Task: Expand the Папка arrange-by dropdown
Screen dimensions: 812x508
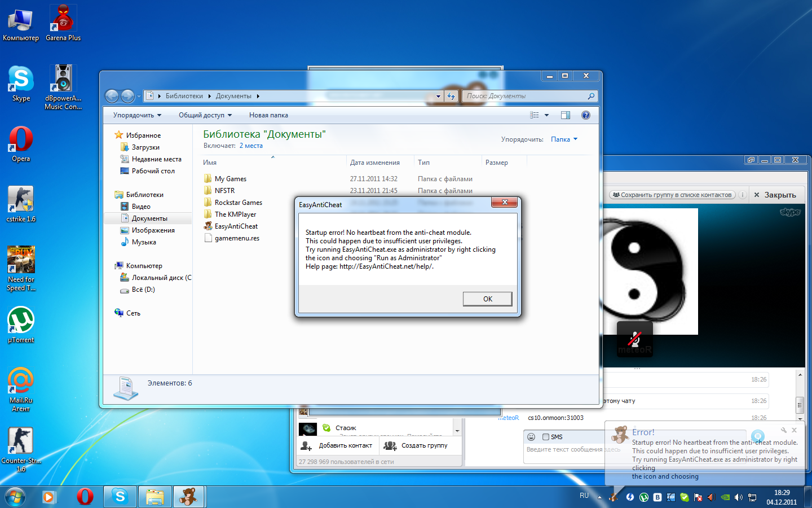Action: coord(564,139)
